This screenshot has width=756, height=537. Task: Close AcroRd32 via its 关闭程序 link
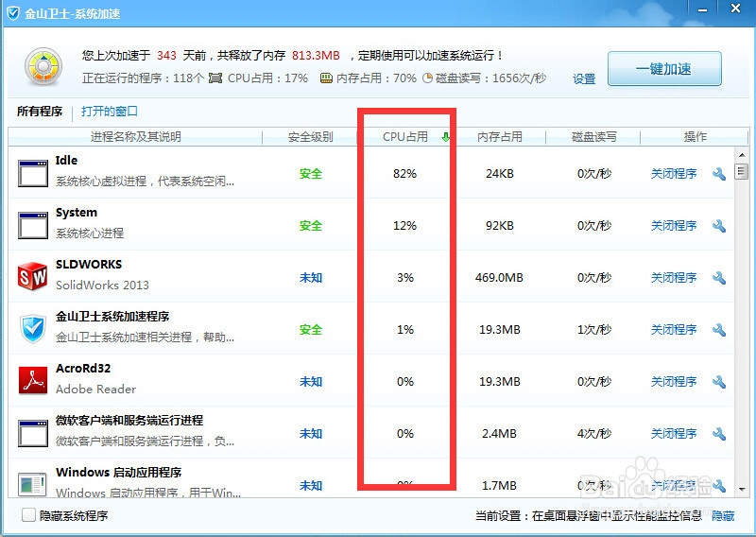674,382
